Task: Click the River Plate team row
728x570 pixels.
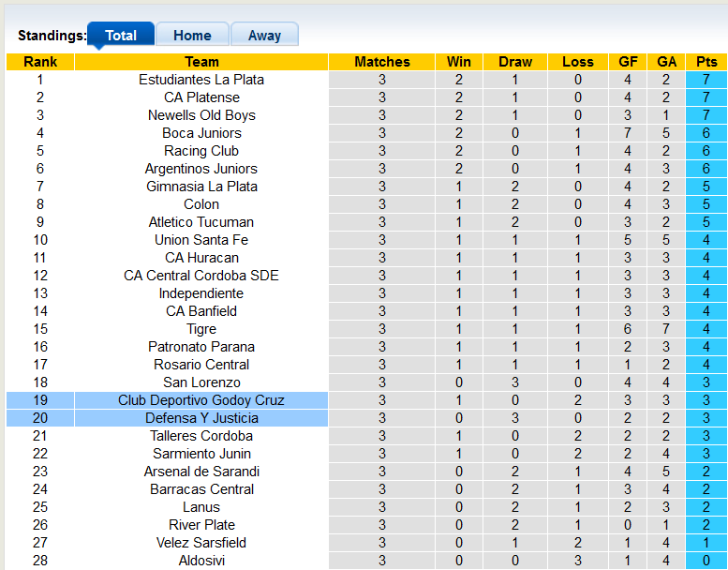Action: pos(201,525)
